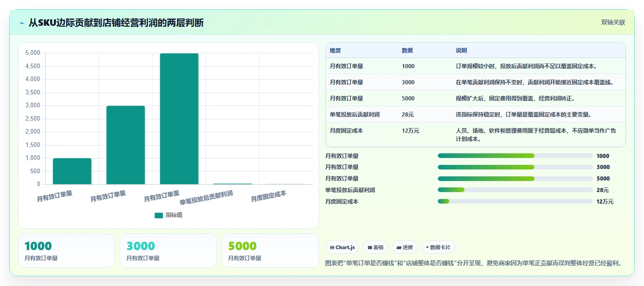Click the description starting 订单规模较小时
Image resolution: width=644 pixels, height=286 pixels.
[526, 66]
